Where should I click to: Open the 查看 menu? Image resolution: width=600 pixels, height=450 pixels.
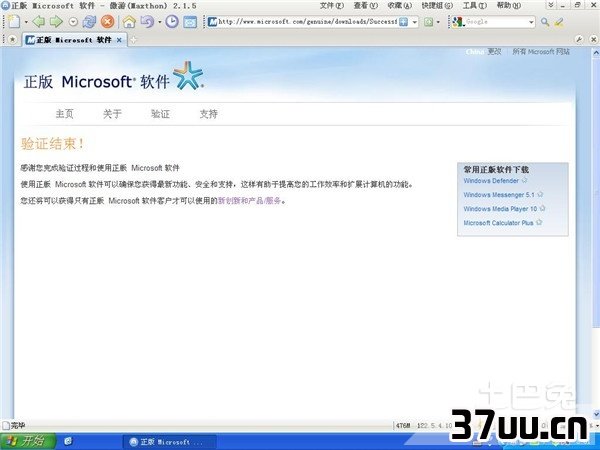click(x=365, y=5)
